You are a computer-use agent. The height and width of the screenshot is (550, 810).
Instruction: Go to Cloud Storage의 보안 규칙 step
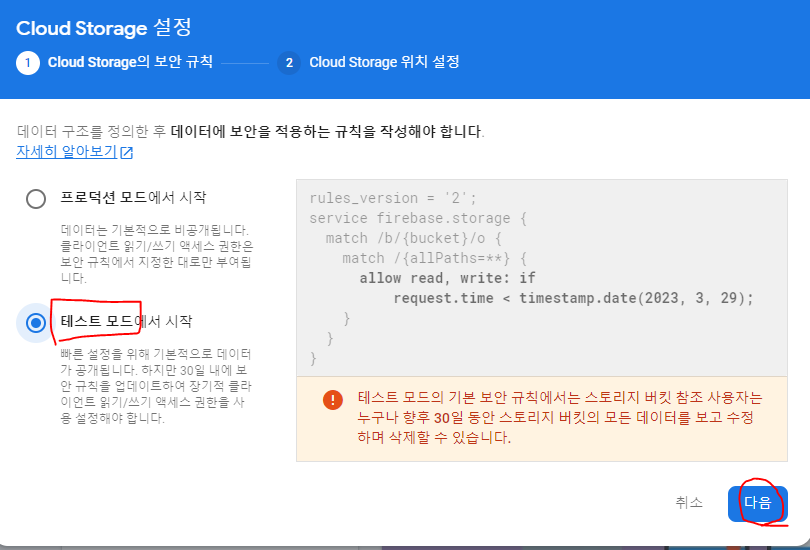point(130,62)
